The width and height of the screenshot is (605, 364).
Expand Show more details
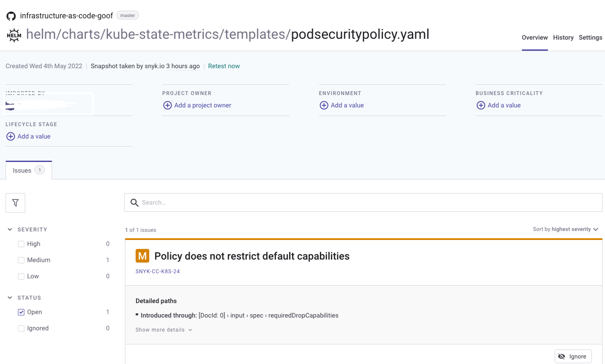(164, 330)
